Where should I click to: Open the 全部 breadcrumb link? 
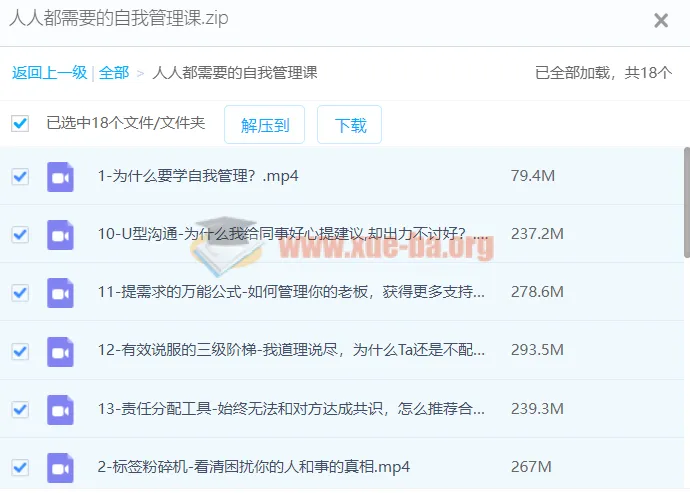point(114,73)
